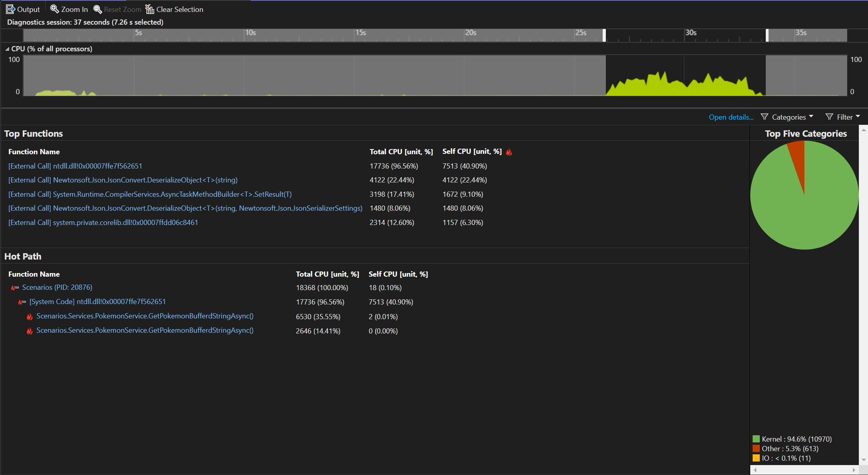This screenshot has height=475, width=868.
Task: Click the Output toolbar icon
Action: (10, 9)
